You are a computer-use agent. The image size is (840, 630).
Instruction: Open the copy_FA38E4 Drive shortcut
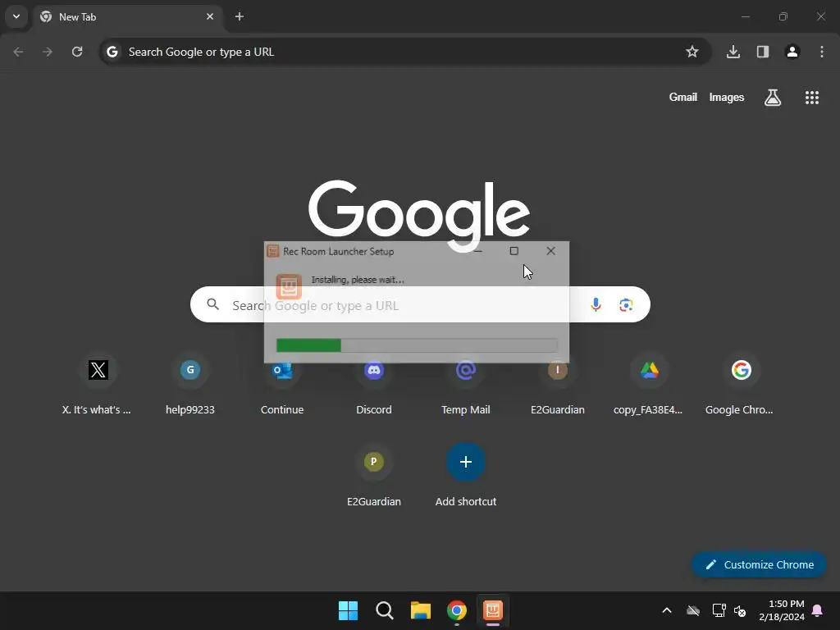click(650, 384)
